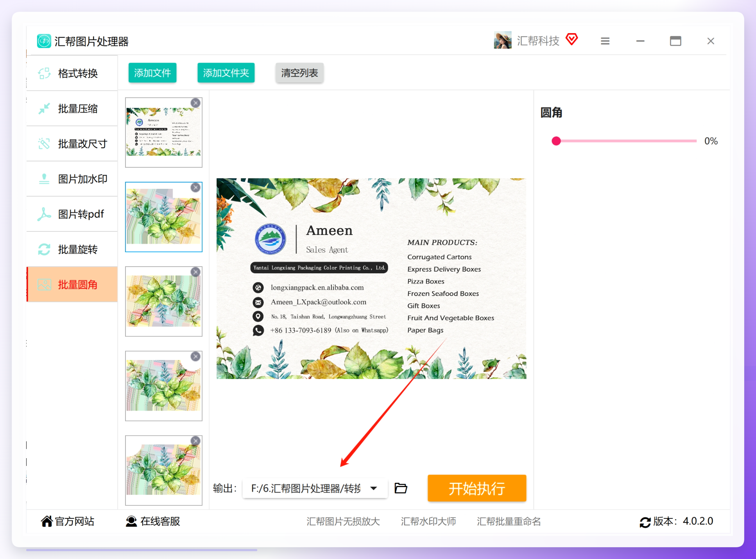
Task: Click the 版本: 4.0.2.0 version text
Action: [x=683, y=521]
